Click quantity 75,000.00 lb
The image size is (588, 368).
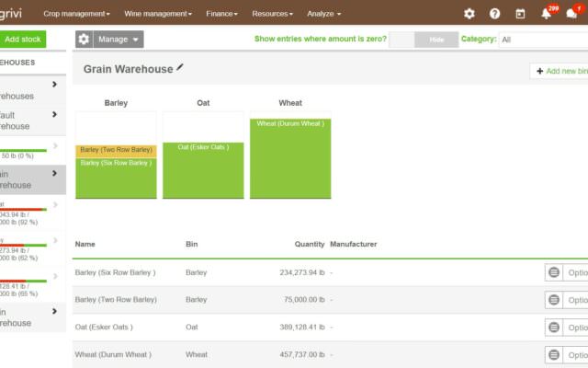(x=304, y=300)
